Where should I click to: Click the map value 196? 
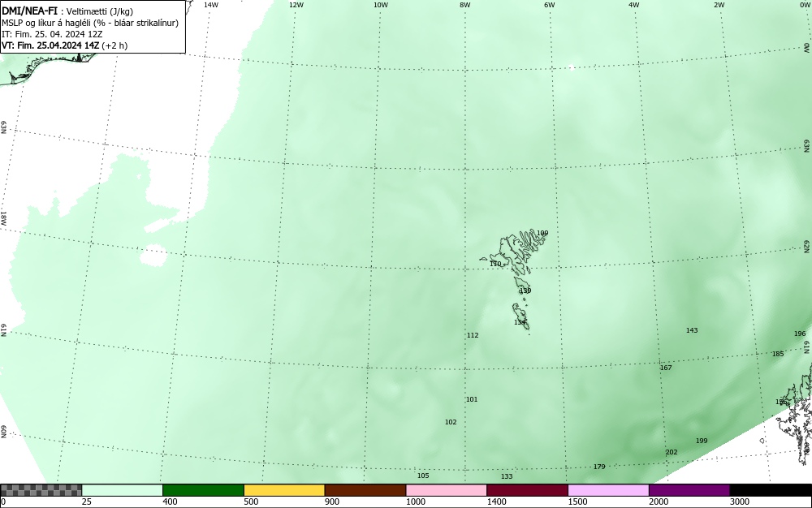(x=800, y=334)
